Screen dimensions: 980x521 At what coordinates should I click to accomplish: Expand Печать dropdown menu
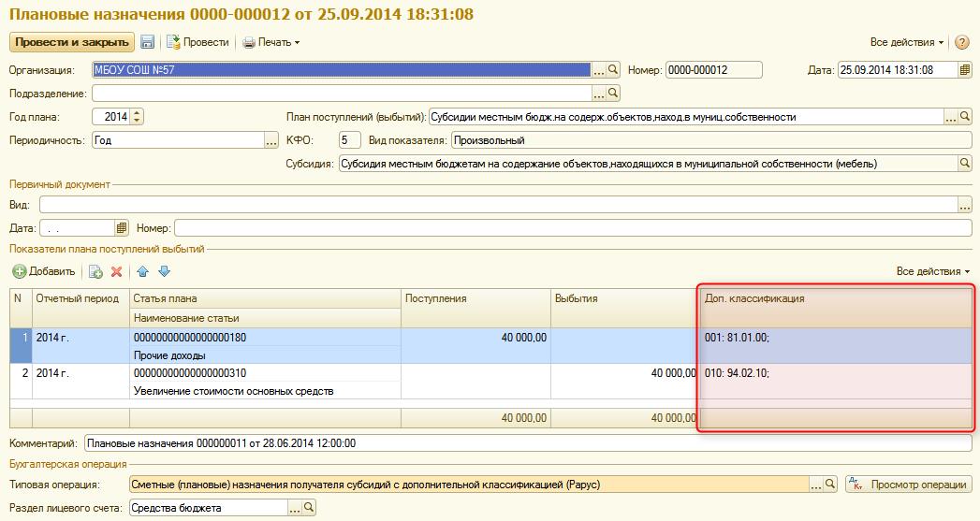click(x=271, y=42)
